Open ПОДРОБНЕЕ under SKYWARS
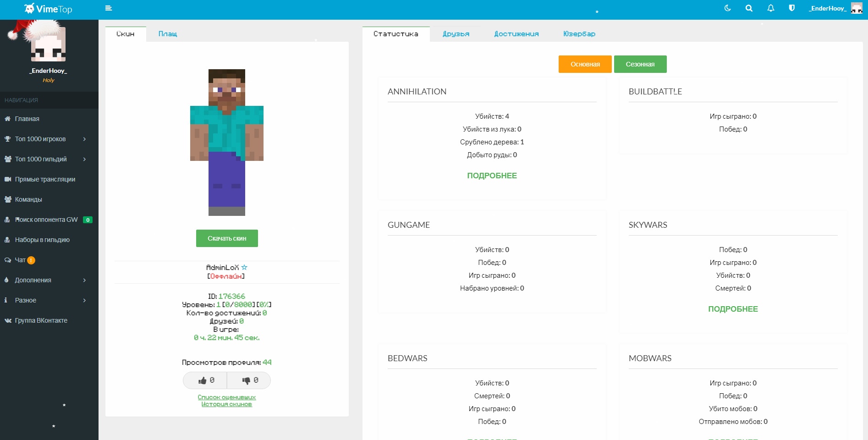 pyautogui.click(x=733, y=309)
